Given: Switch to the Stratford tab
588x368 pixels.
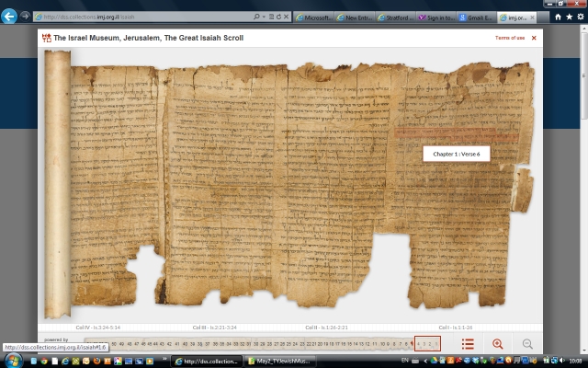Looking at the screenshot, I should pos(396,17).
